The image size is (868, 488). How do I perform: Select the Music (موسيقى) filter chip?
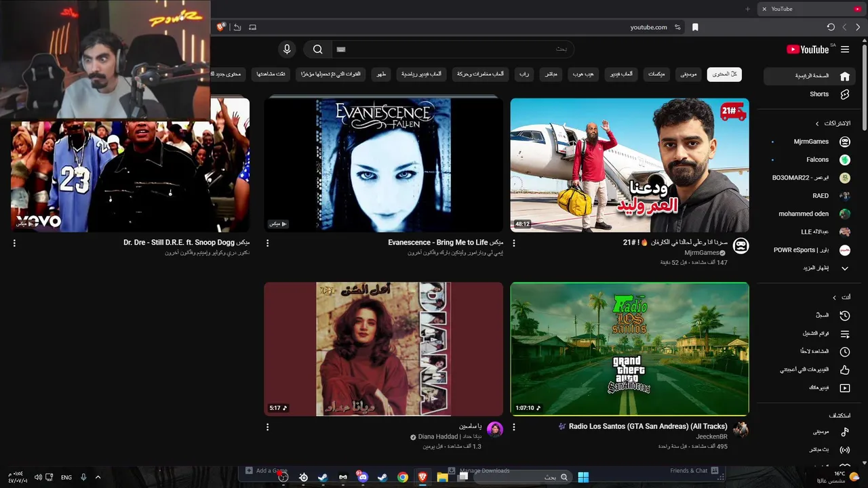[688, 74]
